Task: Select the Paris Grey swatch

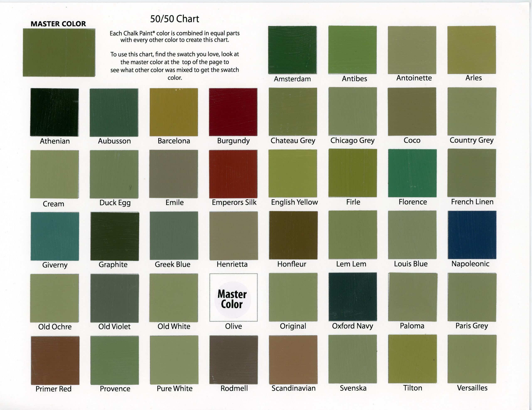Action: tap(472, 297)
